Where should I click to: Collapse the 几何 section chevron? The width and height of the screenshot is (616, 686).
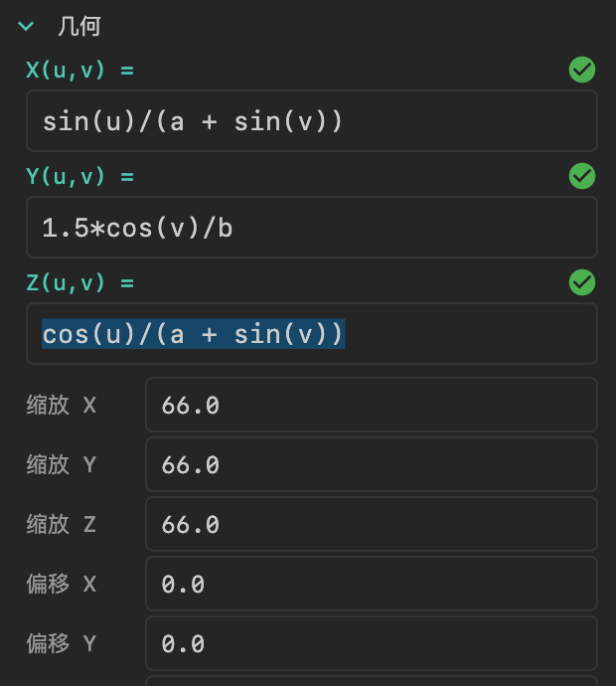[x=27, y=27]
